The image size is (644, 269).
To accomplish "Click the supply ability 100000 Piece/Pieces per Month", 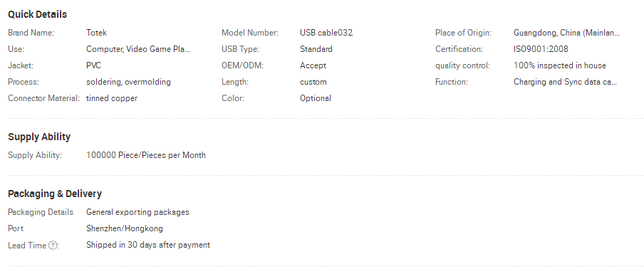I will 146,155.
